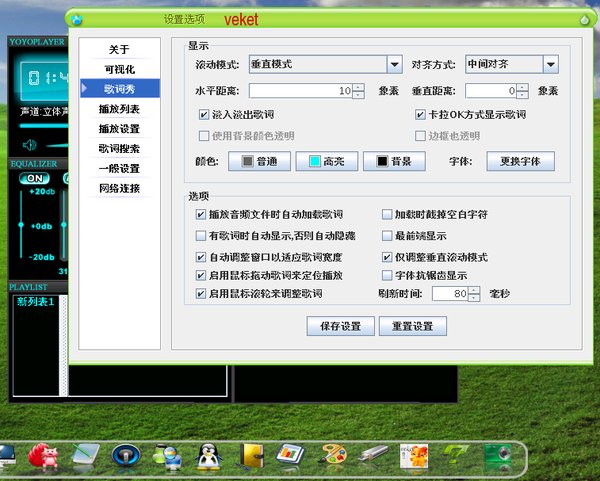Launch the round blue media player dock icon

coord(126,456)
